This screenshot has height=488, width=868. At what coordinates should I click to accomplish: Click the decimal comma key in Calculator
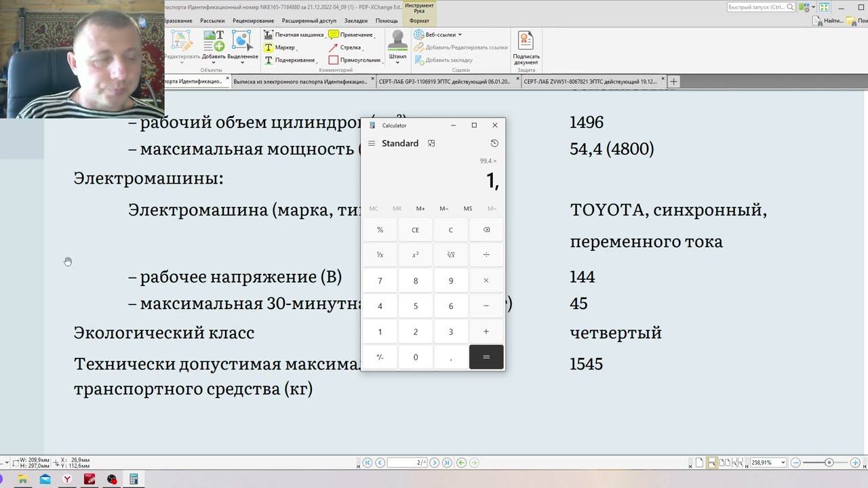pyautogui.click(x=451, y=357)
